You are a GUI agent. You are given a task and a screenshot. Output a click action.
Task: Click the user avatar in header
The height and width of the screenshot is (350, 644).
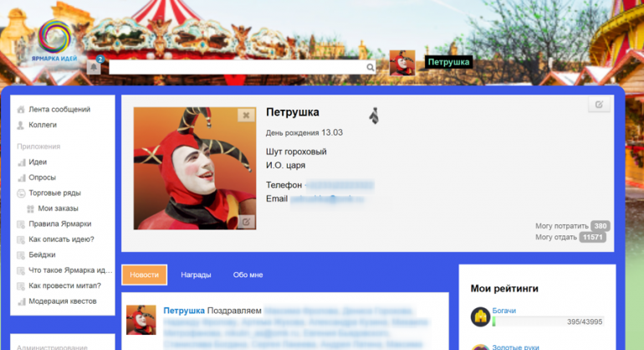[x=401, y=63]
